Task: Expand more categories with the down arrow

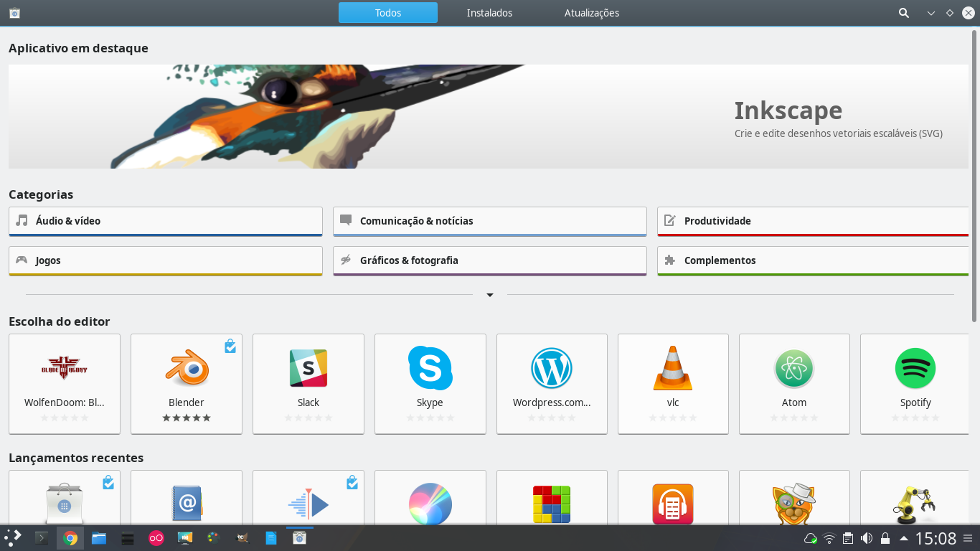Action: pos(490,295)
